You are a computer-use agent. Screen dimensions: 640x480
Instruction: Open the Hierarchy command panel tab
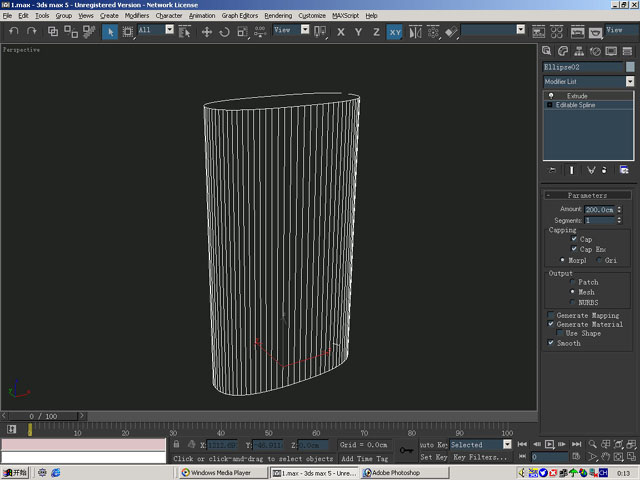click(x=580, y=50)
